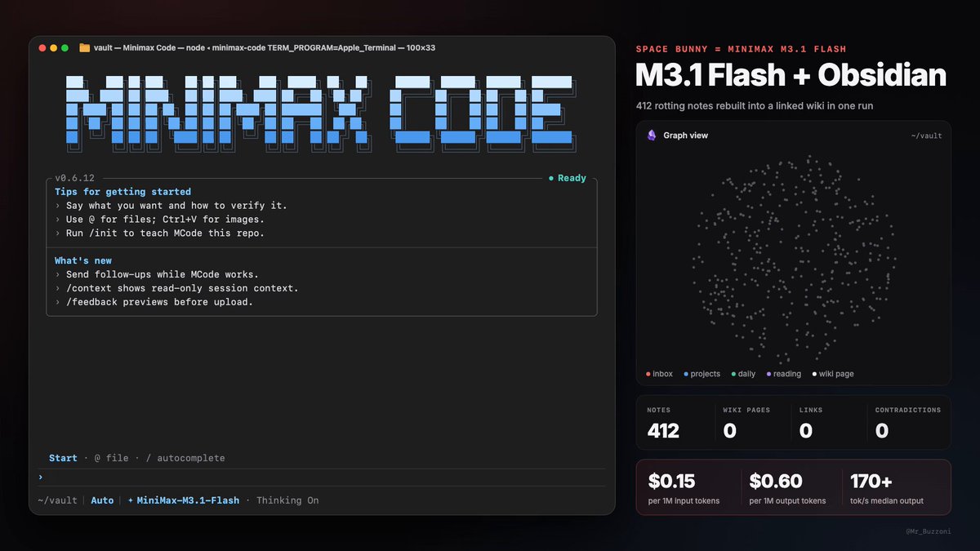Click the LINKS 0 stat
980x551 pixels.
811,423
